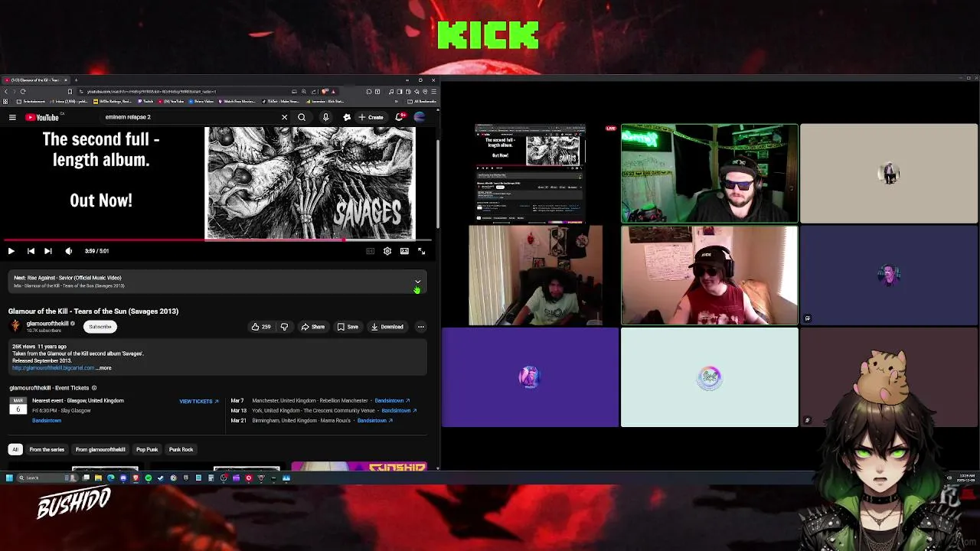The height and width of the screenshot is (551, 980).
Task: Open Bandsintown link for Birmingham show
Action: [x=374, y=420]
